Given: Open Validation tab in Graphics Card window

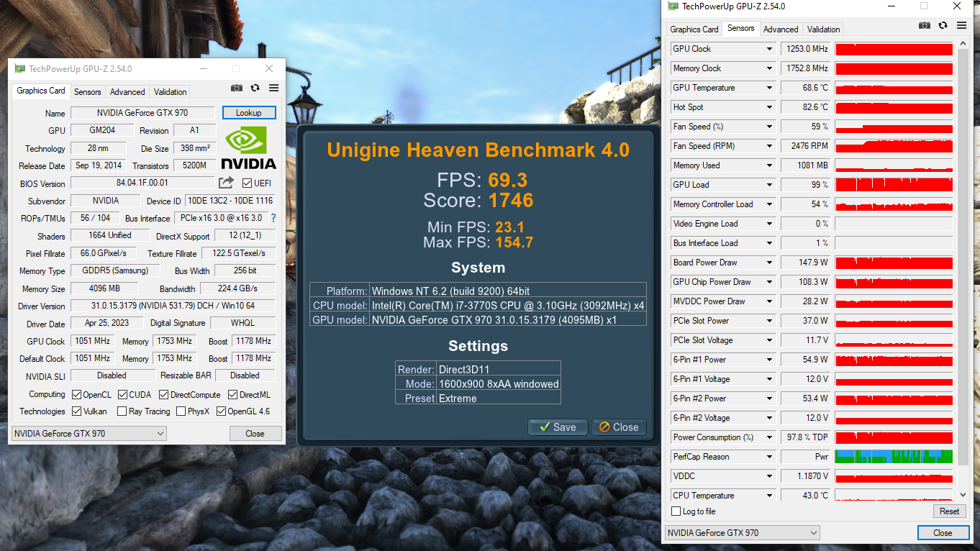Looking at the screenshot, I should (x=171, y=92).
